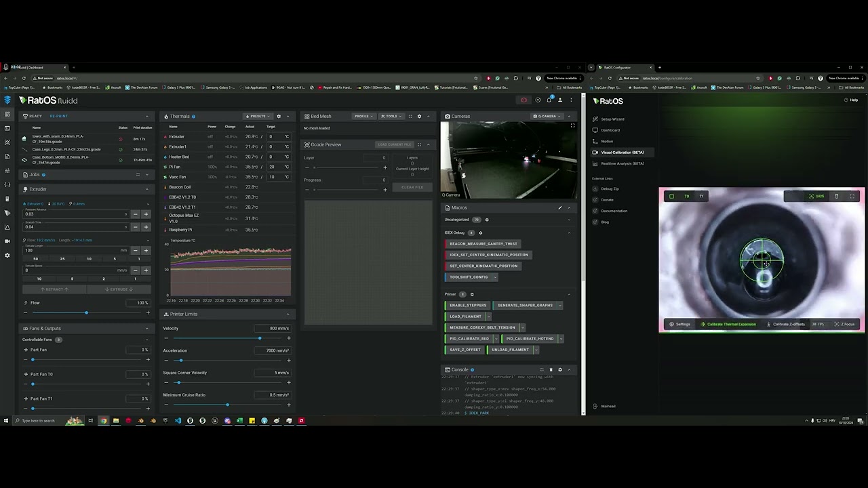Click the camera sidebar icon

click(7, 241)
